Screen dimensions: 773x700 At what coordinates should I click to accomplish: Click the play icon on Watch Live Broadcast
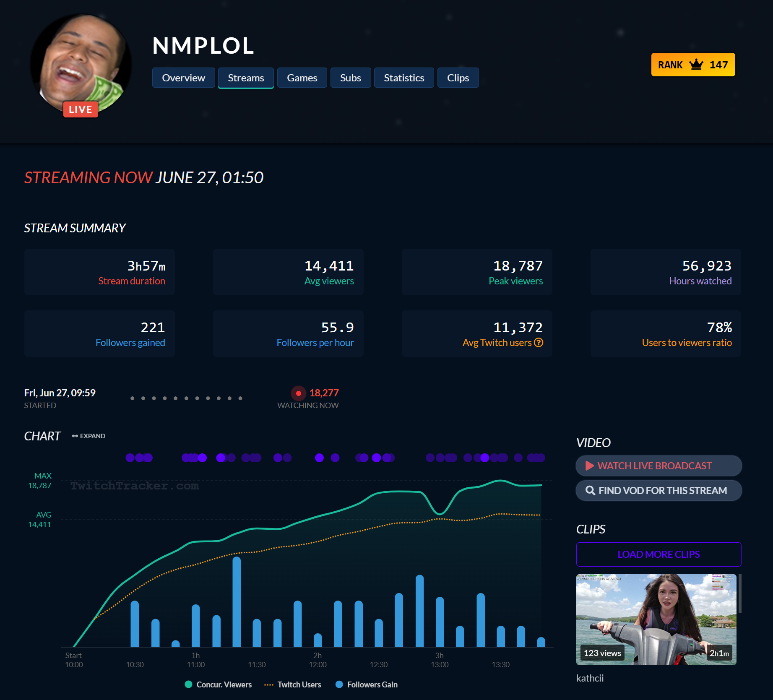[x=589, y=466]
